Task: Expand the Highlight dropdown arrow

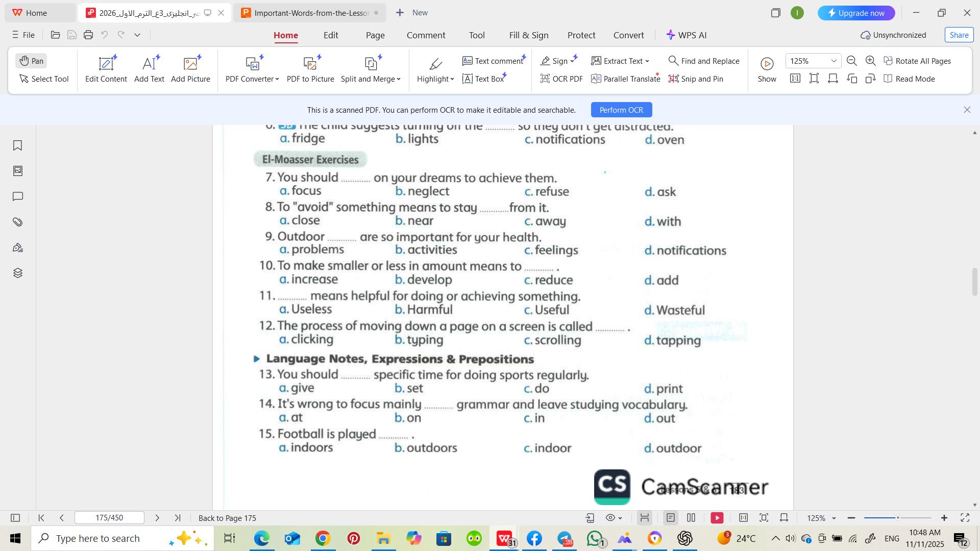Action: coord(452,79)
